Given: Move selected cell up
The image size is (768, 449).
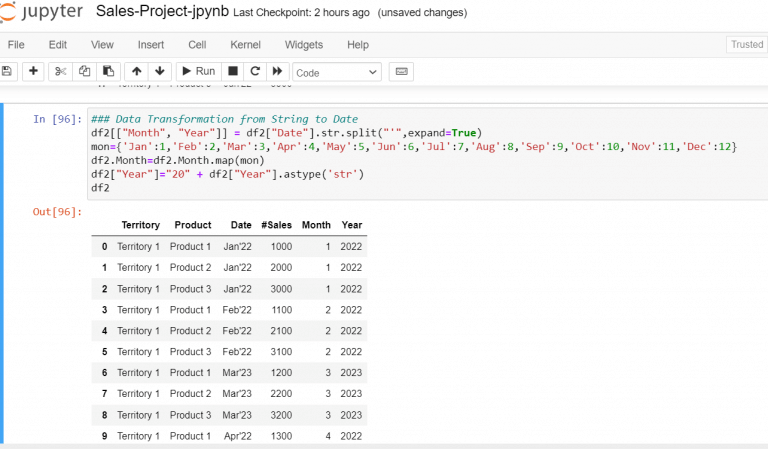Looking at the screenshot, I should [x=136, y=71].
